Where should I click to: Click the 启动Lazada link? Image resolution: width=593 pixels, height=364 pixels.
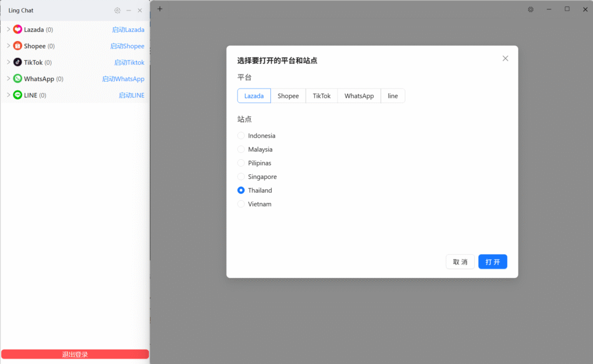pyautogui.click(x=128, y=30)
